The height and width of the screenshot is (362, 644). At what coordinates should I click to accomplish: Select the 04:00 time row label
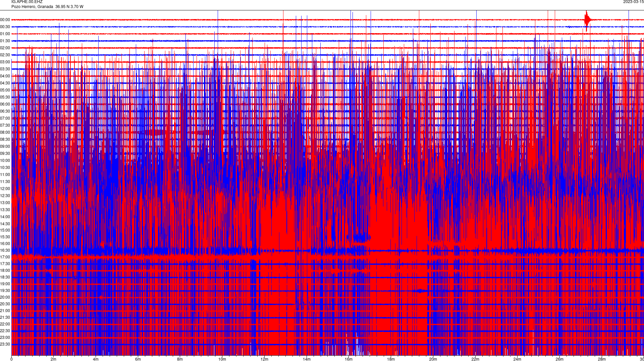pos(5,76)
